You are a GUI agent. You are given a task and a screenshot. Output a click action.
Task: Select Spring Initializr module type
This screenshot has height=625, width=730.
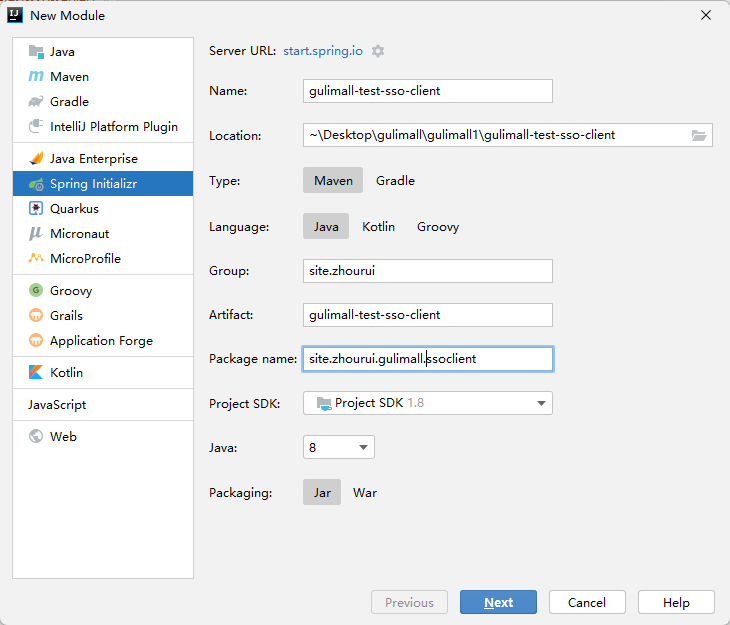(103, 183)
